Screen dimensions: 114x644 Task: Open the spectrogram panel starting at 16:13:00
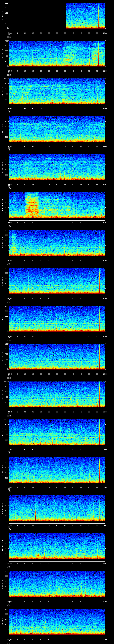[x=57, y=167]
